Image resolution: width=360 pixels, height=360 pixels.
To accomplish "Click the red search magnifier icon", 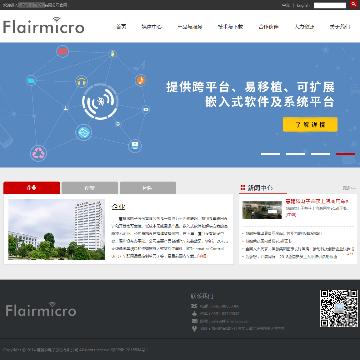I will point(353,4).
